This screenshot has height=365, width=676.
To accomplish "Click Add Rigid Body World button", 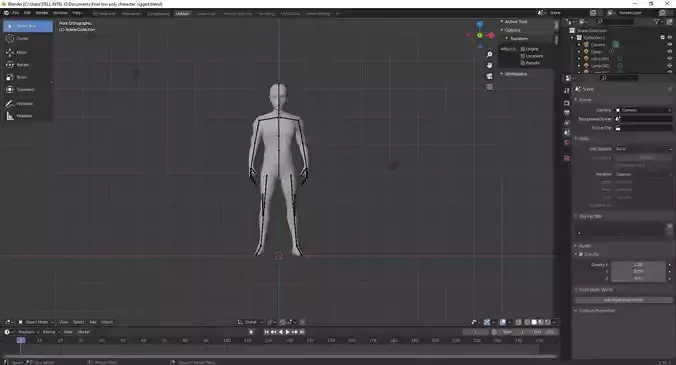I will 623,300.
